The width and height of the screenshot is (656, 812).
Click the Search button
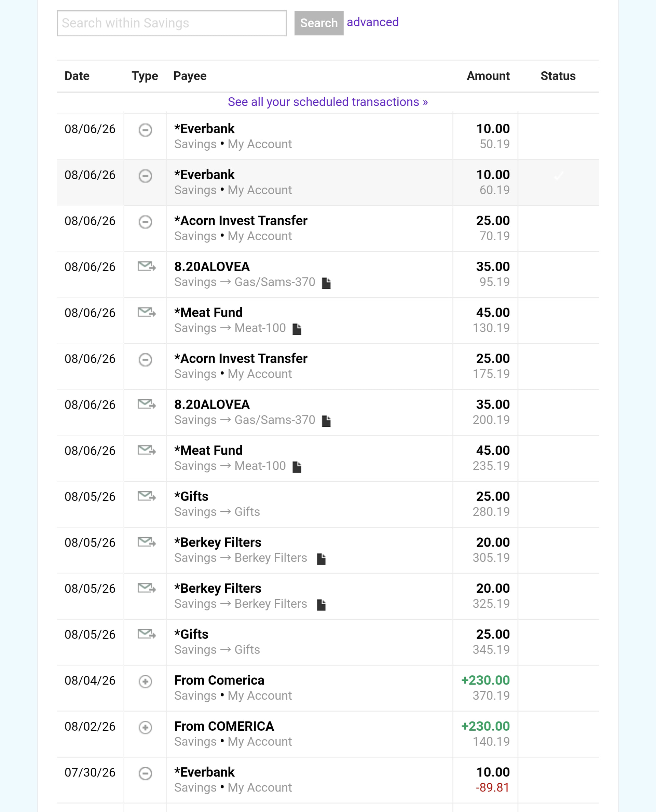319,23
